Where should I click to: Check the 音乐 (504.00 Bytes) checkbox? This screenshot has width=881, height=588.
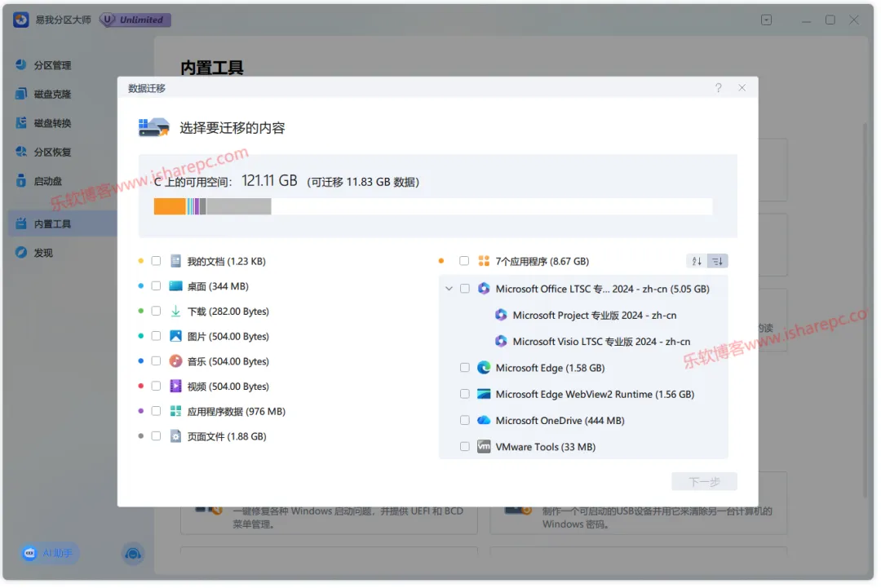tap(156, 361)
